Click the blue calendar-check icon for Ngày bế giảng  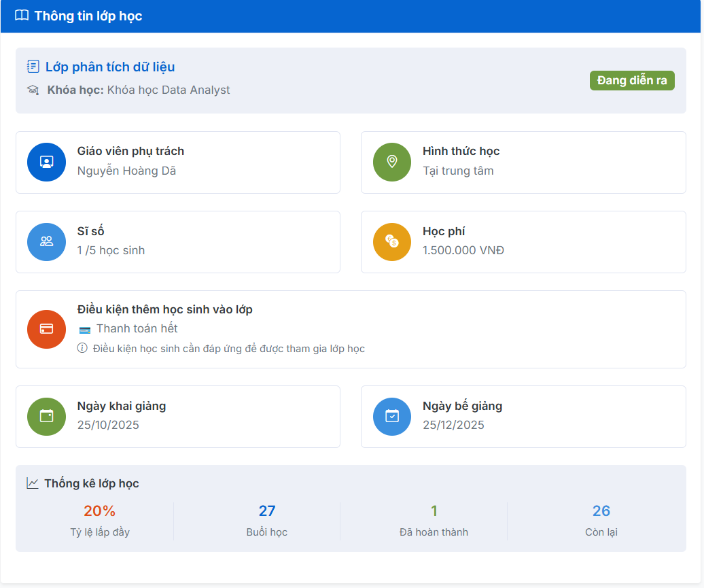click(392, 416)
